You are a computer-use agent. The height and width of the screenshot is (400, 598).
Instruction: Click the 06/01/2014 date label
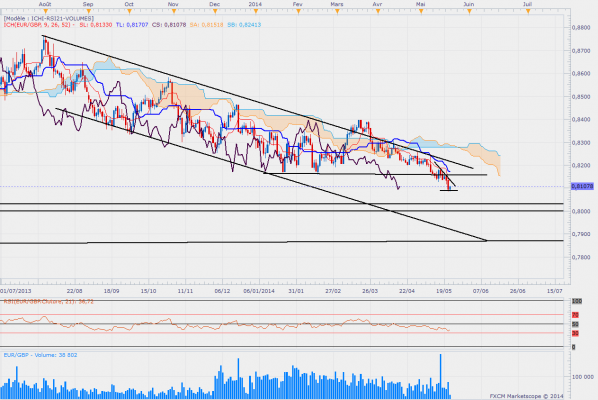coord(259,291)
